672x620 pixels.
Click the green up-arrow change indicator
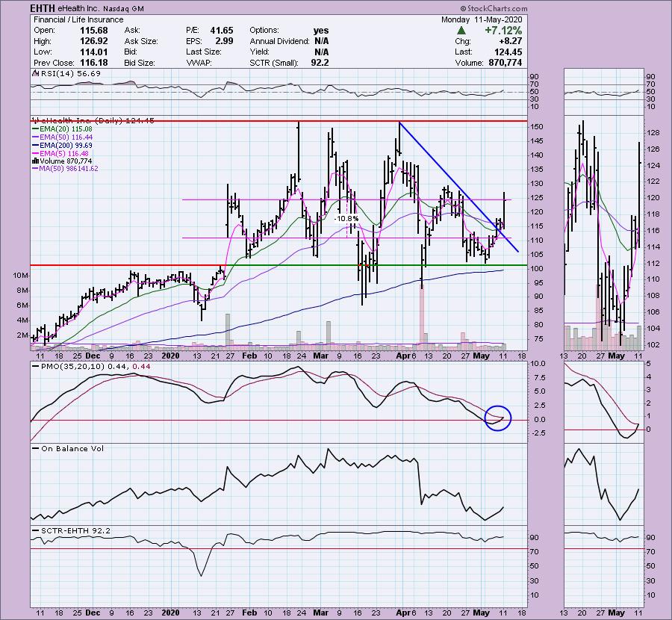pyautogui.click(x=461, y=31)
